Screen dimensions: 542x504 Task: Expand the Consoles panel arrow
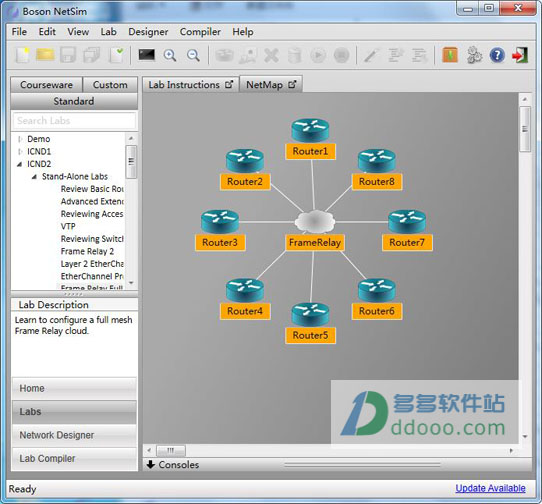point(151,464)
